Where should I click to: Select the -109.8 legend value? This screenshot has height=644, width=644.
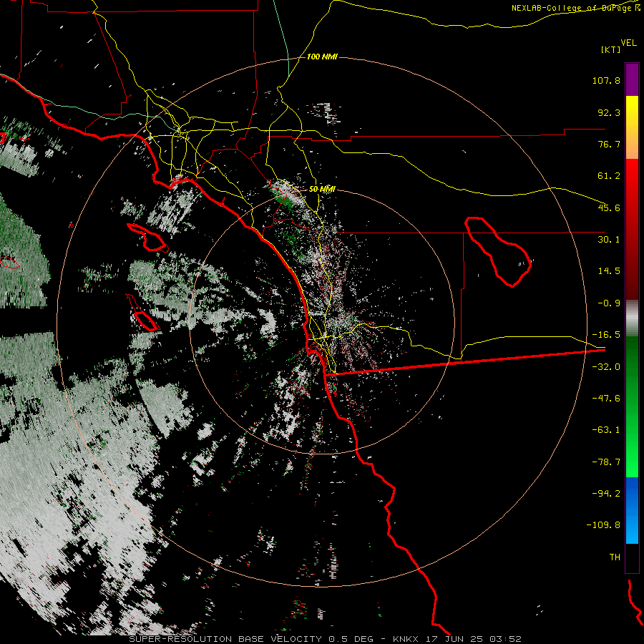click(x=604, y=525)
